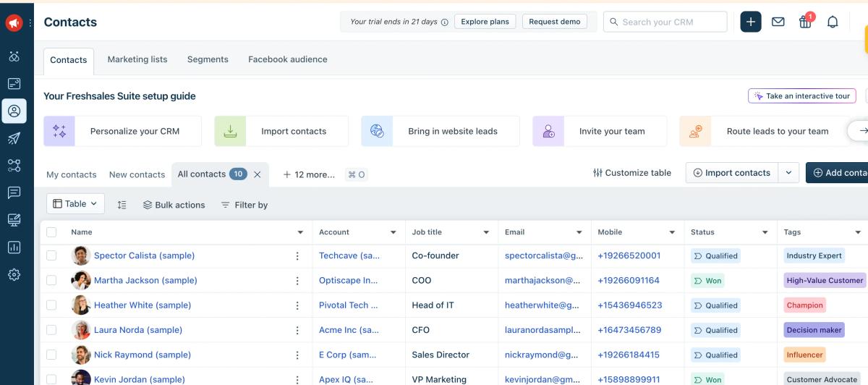
Task: Select the Contacts person sidebar icon
Action: click(x=14, y=111)
